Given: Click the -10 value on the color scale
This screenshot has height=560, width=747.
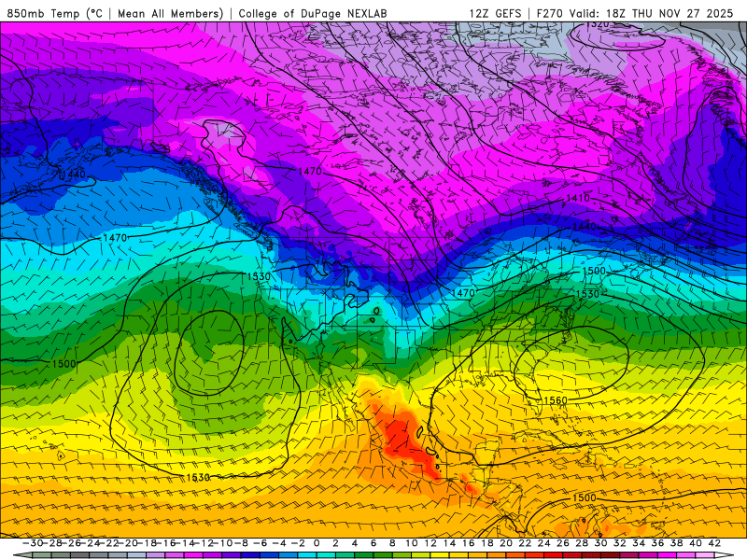Looking at the screenshot, I should point(224,543).
